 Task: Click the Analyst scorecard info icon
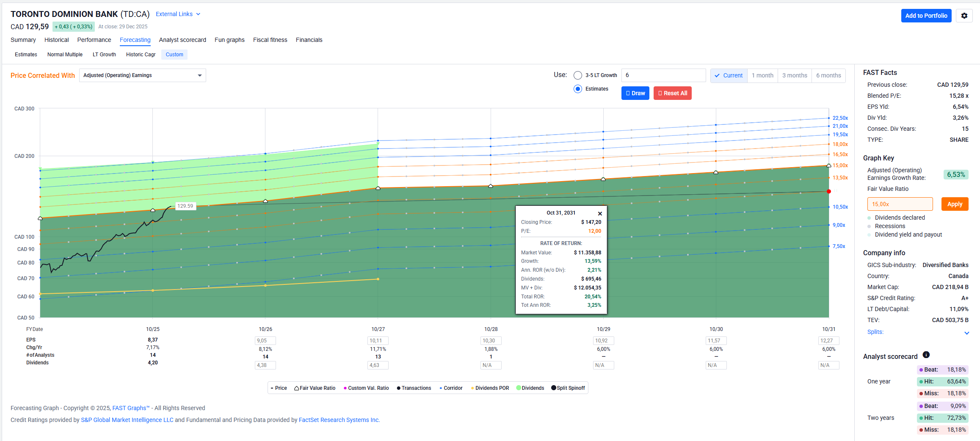click(x=926, y=355)
